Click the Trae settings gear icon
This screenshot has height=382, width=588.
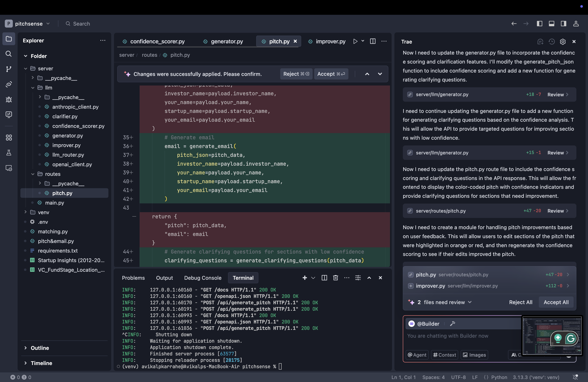click(563, 42)
